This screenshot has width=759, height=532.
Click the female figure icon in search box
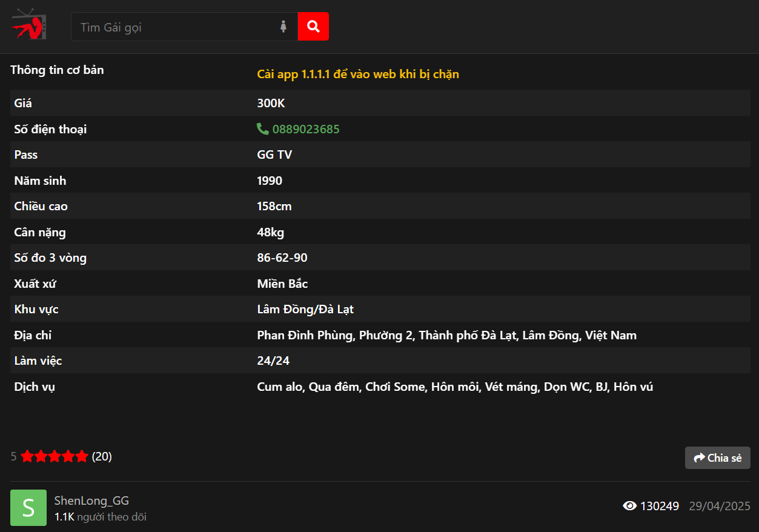click(283, 27)
